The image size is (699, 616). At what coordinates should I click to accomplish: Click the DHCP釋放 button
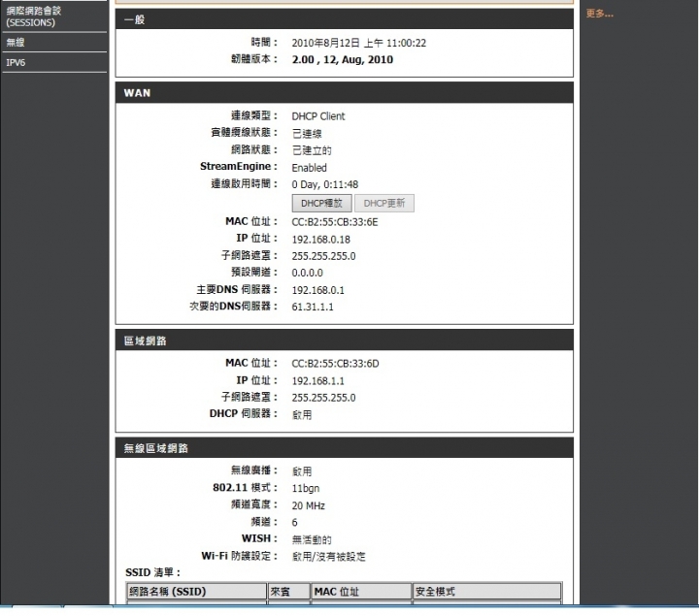pyautogui.click(x=322, y=203)
